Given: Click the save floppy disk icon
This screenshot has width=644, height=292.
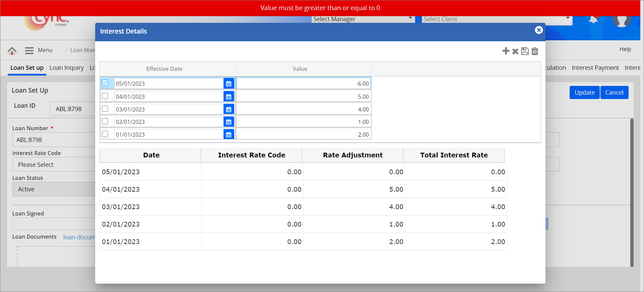Looking at the screenshot, I should [525, 51].
